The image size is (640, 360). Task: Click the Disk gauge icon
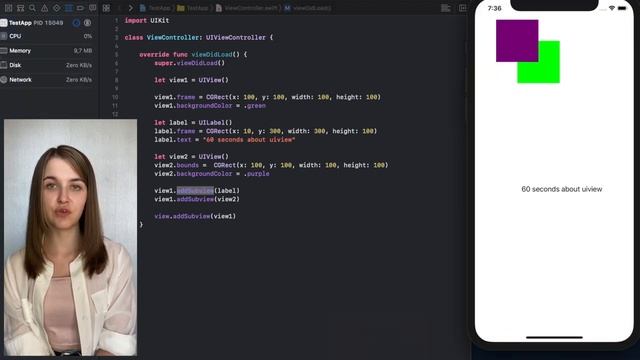(4, 65)
